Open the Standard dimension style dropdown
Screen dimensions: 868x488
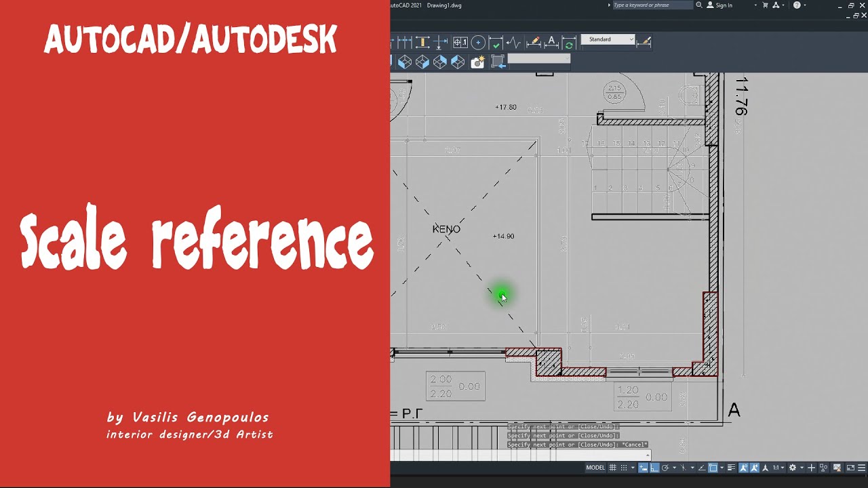pyautogui.click(x=608, y=39)
